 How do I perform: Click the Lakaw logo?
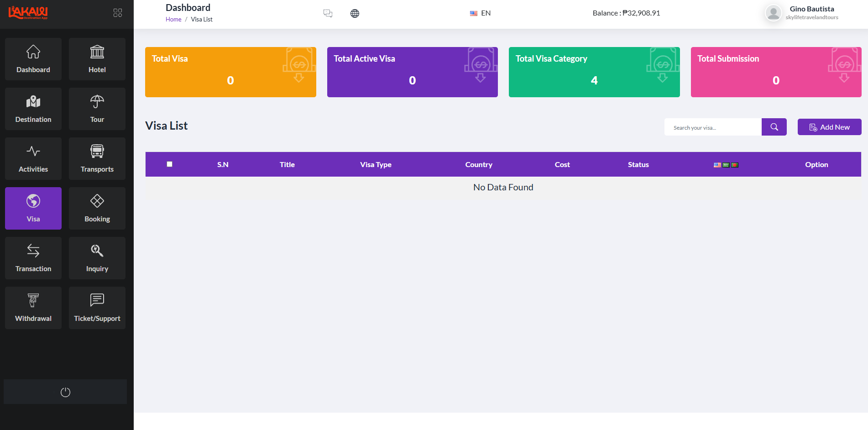coord(28,13)
